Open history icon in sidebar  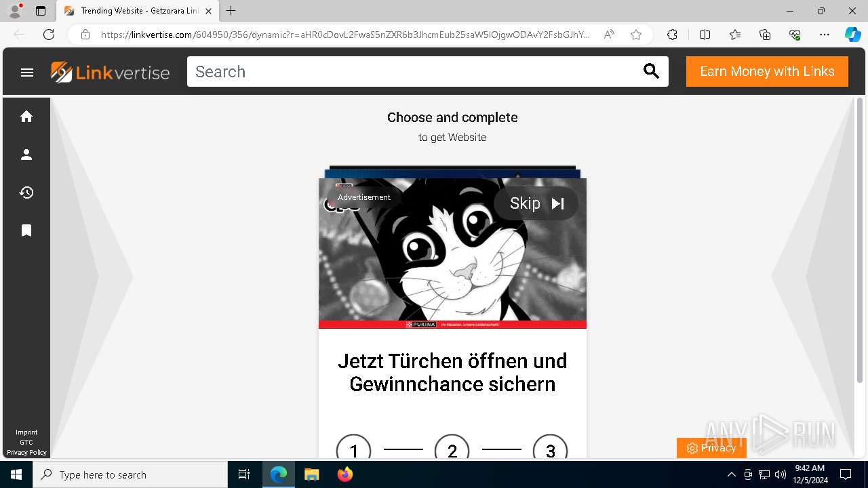coord(26,192)
